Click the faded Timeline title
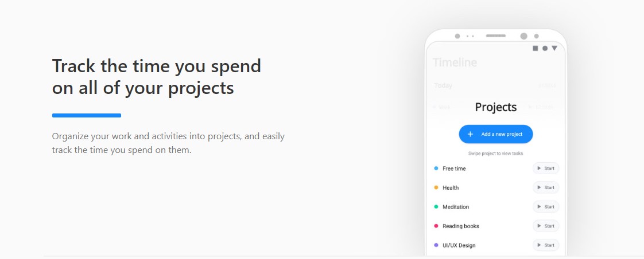The image size is (644, 259). click(455, 62)
